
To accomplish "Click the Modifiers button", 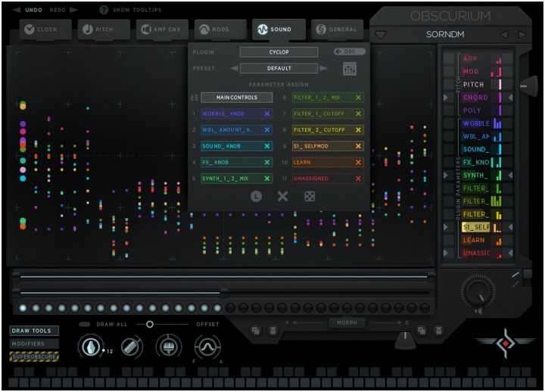I will 34,344.
